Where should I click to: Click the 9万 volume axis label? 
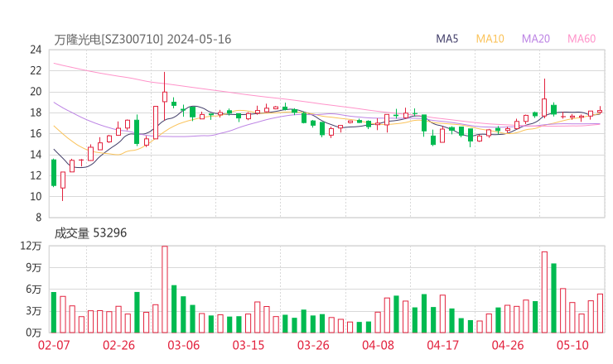coord(34,267)
